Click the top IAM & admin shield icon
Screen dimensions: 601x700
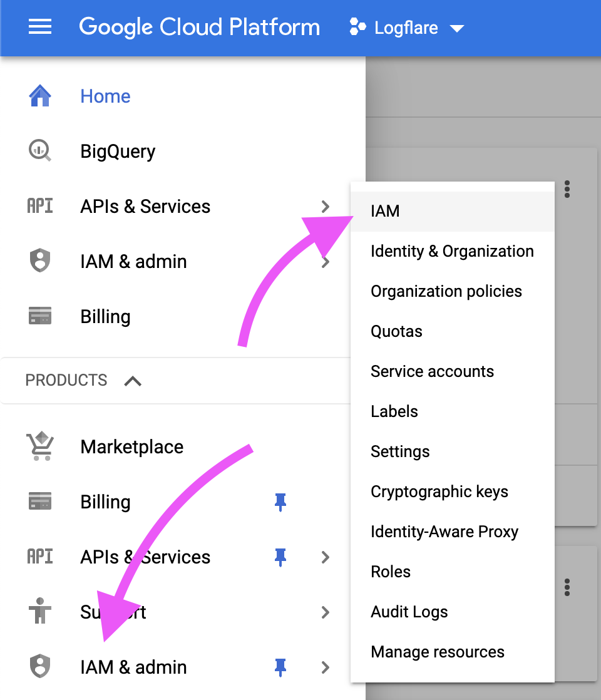pos(40,260)
